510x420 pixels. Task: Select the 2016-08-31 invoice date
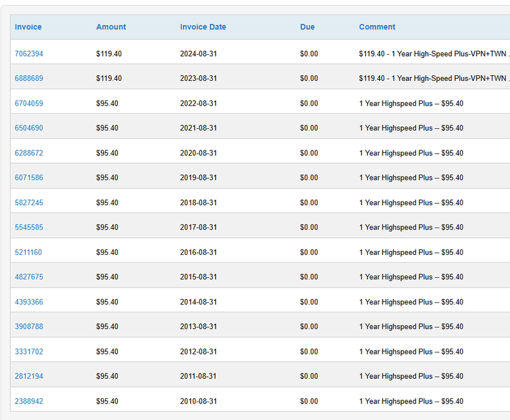tap(198, 252)
